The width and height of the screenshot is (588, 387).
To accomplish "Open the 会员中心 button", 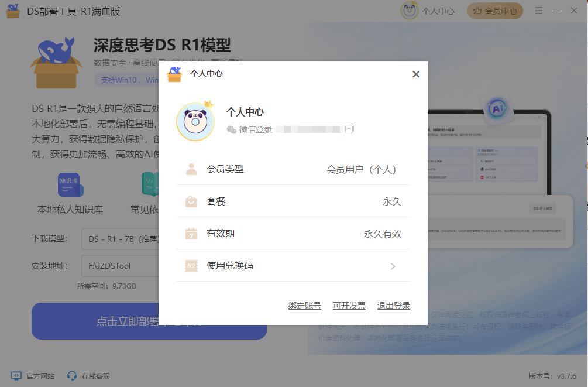I will (495, 11).
